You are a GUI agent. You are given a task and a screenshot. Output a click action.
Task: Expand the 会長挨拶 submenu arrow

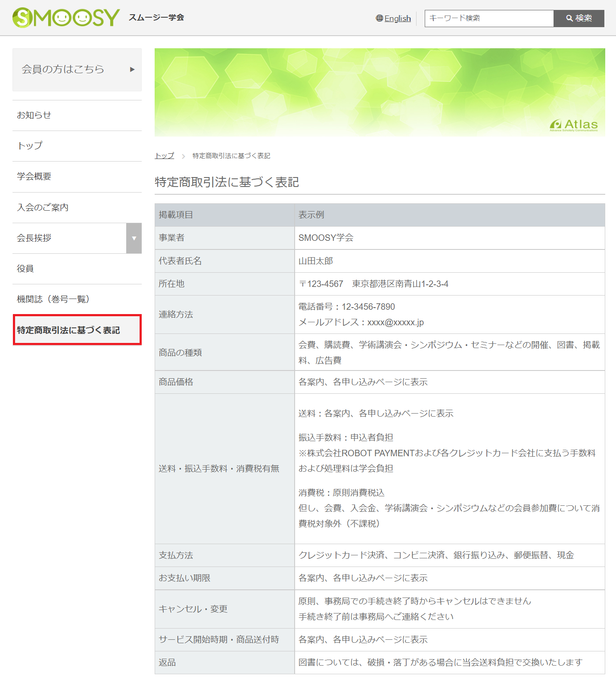click(134, 238)
